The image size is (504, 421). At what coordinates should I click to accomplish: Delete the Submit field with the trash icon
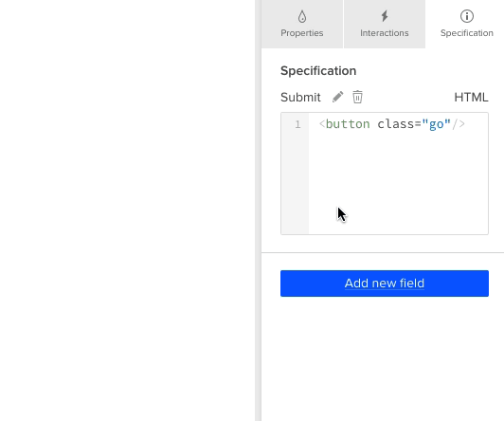coord(357,97)
